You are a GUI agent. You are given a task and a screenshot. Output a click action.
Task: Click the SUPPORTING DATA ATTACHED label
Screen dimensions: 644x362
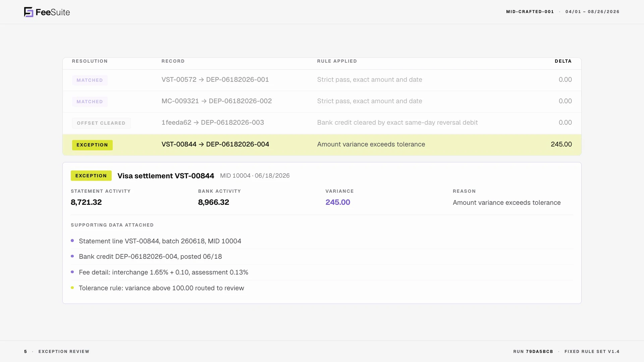(x=112, y=225)
